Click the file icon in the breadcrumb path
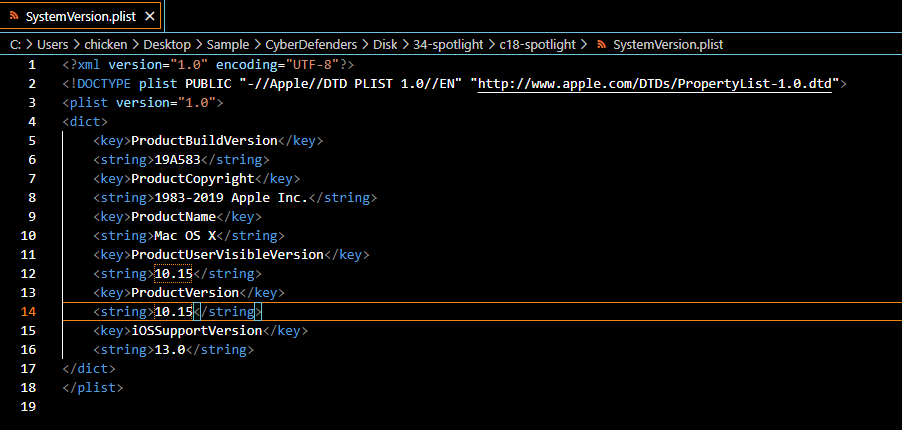The height and width of the screenshot is (430, 902). 601,45
